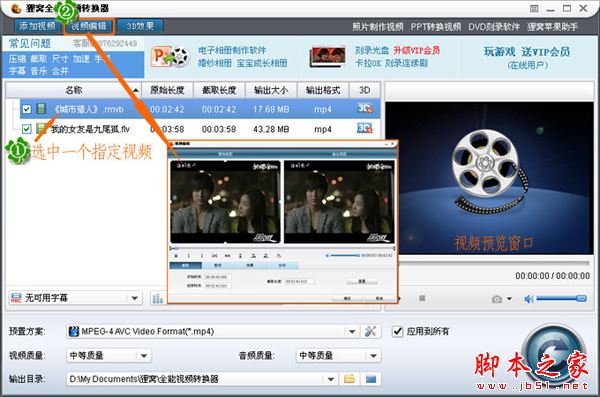Open the 电子相册制作软件 link

232,50
